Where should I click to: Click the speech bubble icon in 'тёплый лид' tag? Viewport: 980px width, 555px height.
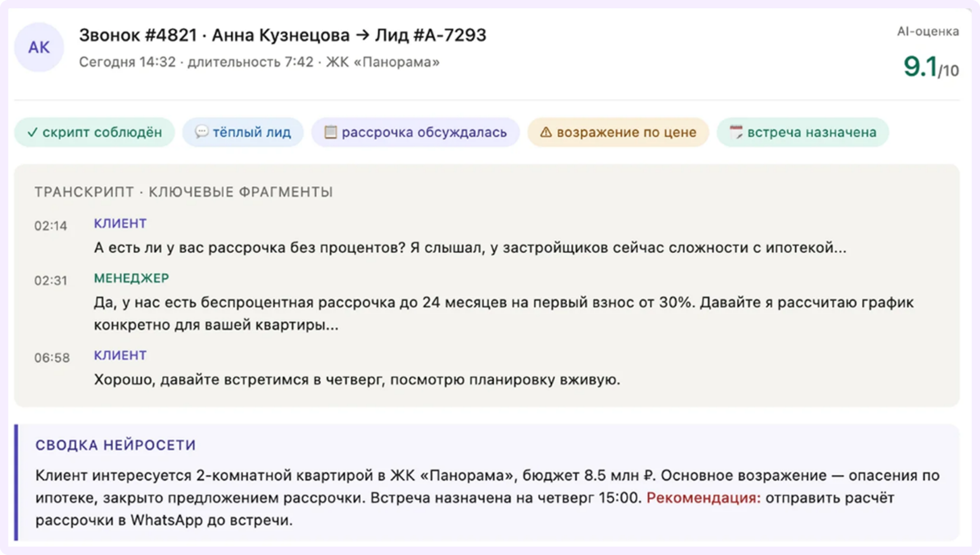pyautogui.click(x=201, y=132)
